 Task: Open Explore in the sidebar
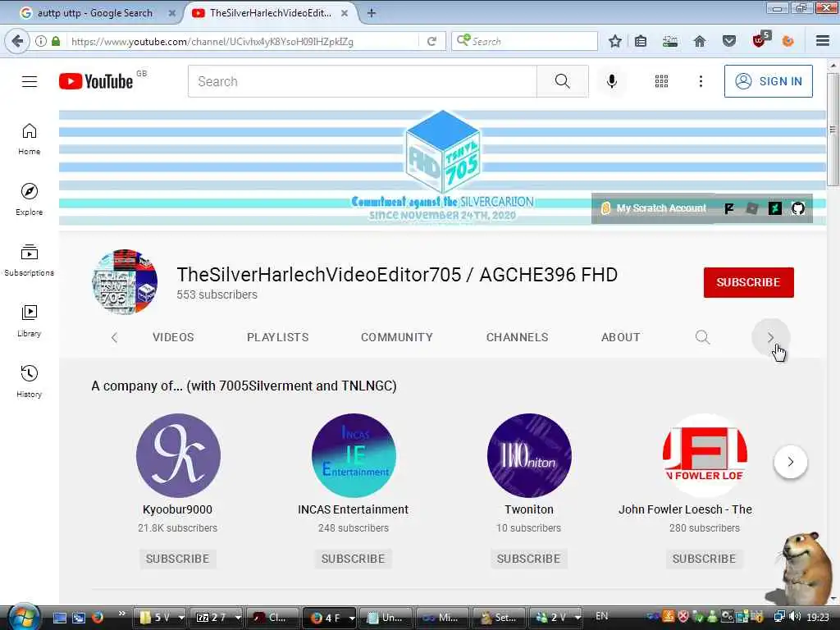point(29,199)
